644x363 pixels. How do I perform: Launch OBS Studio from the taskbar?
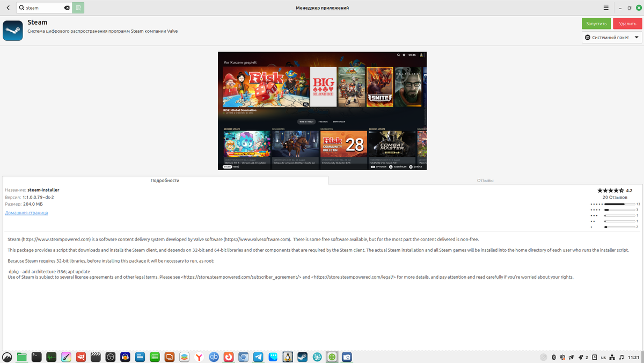click(111, 357)
